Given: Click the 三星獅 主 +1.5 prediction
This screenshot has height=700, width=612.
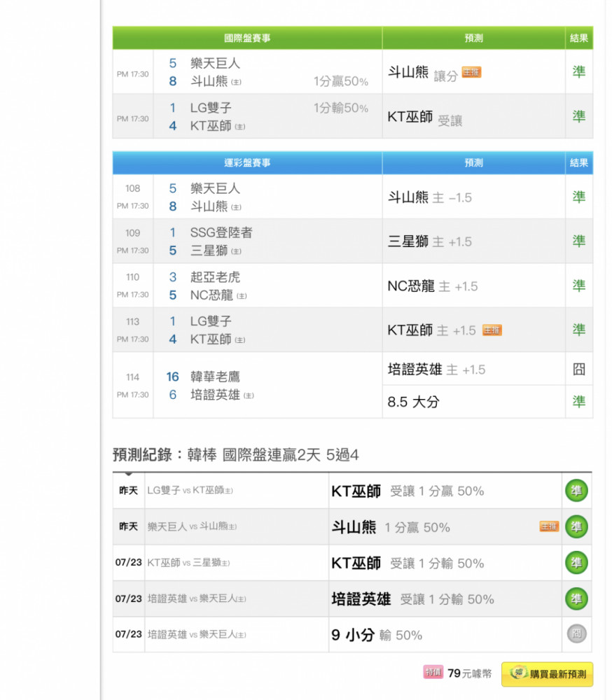Looking at the screenshot, I should (x=430, y=241).
